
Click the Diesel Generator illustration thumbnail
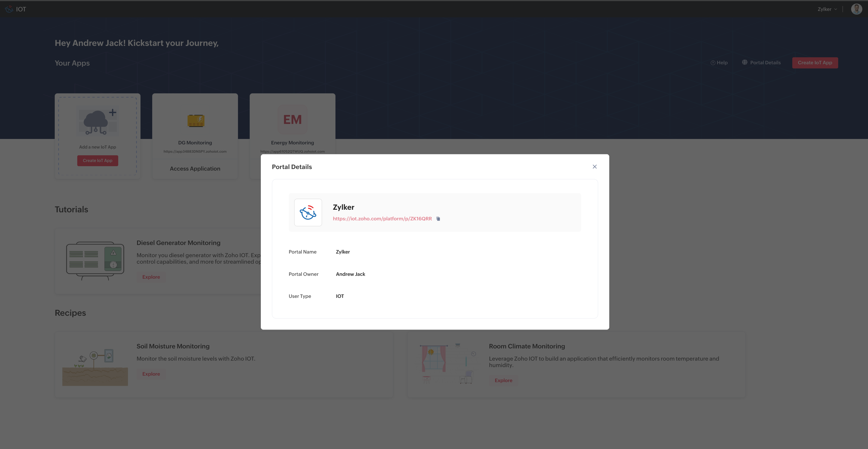click(95, 261)
